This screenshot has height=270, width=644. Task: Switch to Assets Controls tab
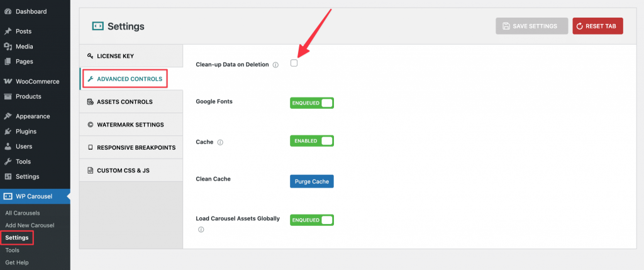point(131,101)
